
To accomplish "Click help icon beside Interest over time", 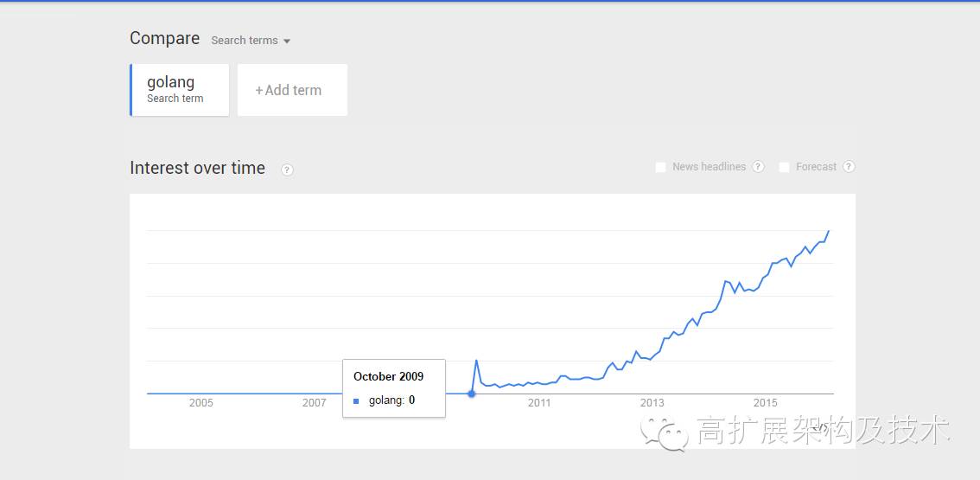I will click(287, 170).
